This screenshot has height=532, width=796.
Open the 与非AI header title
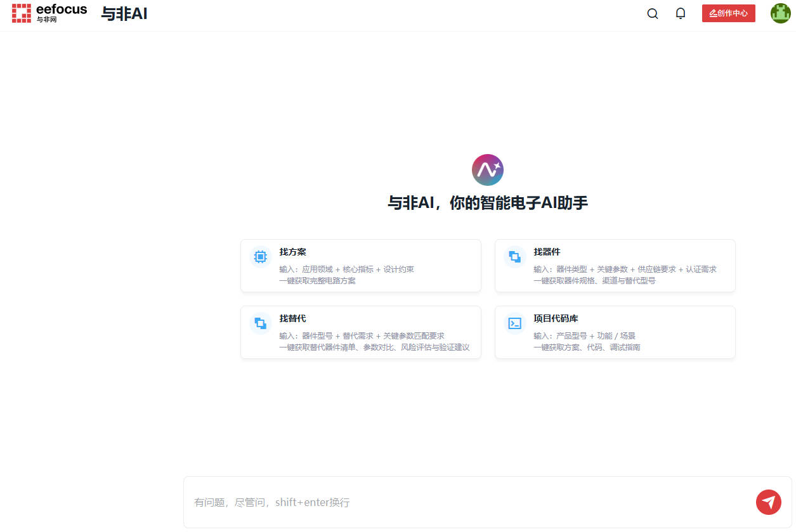tap(124, 14)
